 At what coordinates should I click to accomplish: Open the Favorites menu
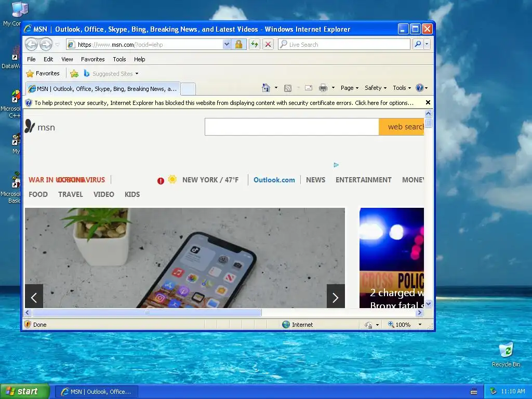tap(92, 59)
